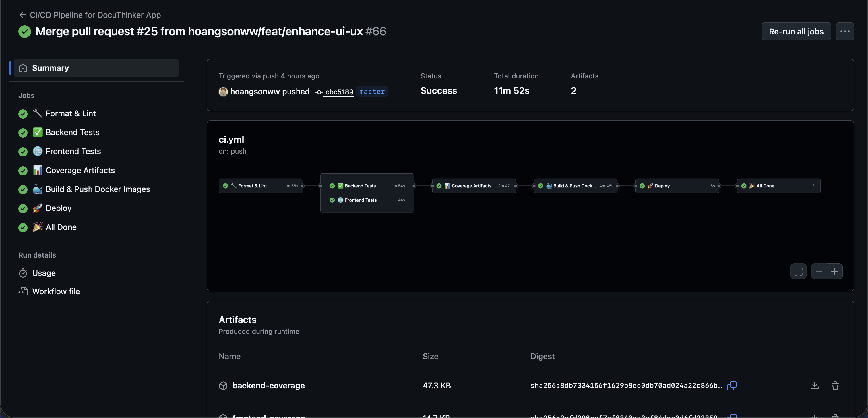The image size is (868, 418).
Task: Click the back arrow to CI/CD Pipeline
Action: coord(22,14)
